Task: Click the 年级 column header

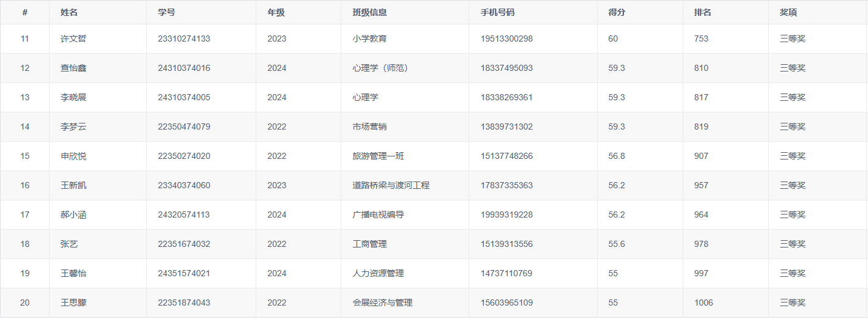Action: 276,12
